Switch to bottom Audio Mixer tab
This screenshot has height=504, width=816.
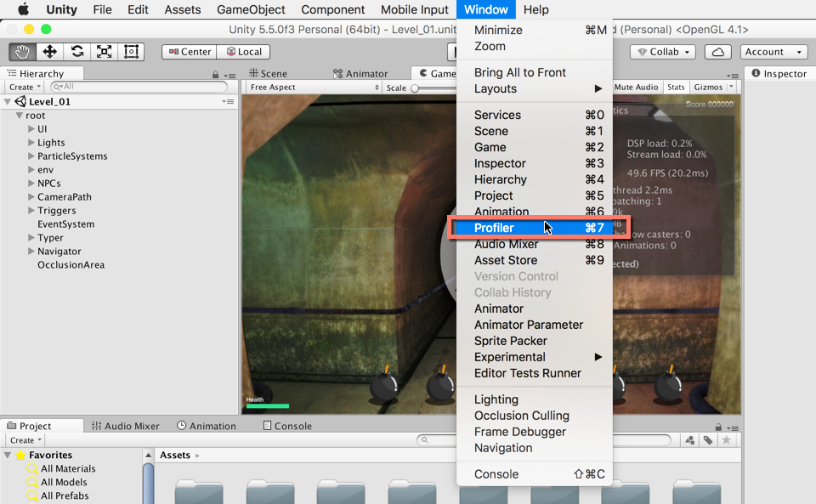click(x=126, y=426)
